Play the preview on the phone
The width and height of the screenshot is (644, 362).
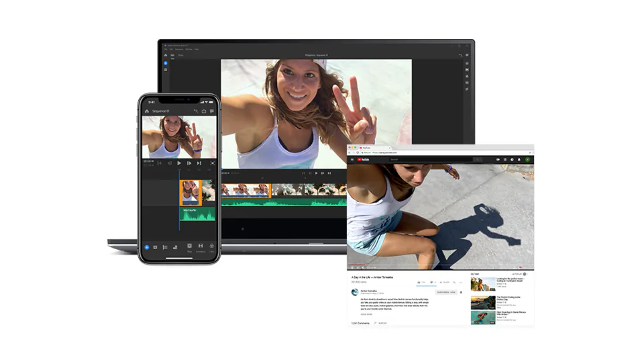[179, 163]
